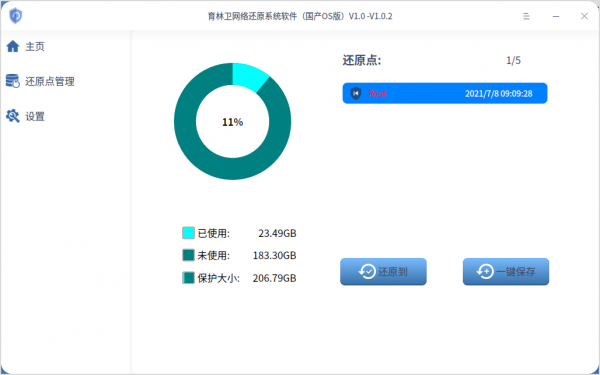The height and width of the screenshot is (375, 600).
Task: Click the home icon in sidebar
Action: pos(13,46)
